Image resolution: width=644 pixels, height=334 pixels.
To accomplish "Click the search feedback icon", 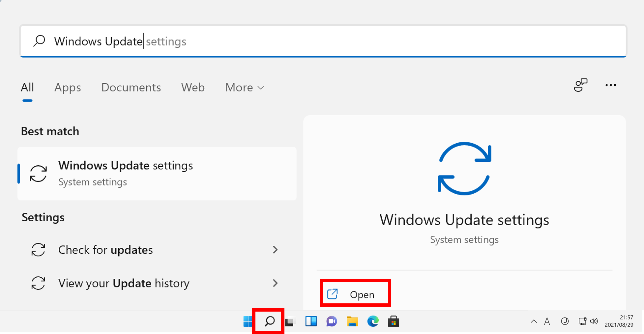I will tap(580, 85).
